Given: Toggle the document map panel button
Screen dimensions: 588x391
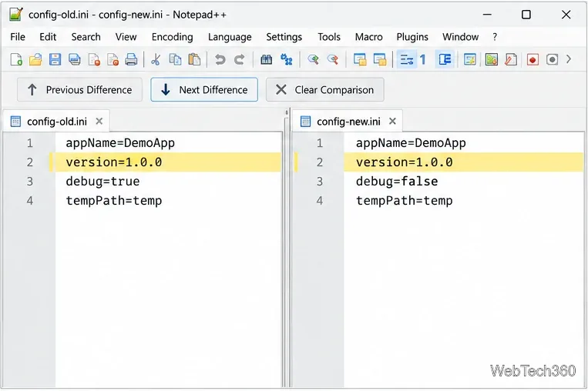Looking at the screenshot, I should click(470, 59).
